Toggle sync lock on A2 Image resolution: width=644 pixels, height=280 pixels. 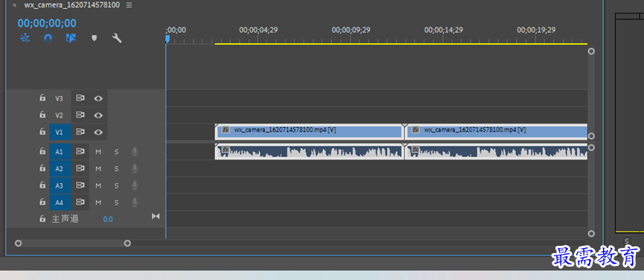coord(80,168)
